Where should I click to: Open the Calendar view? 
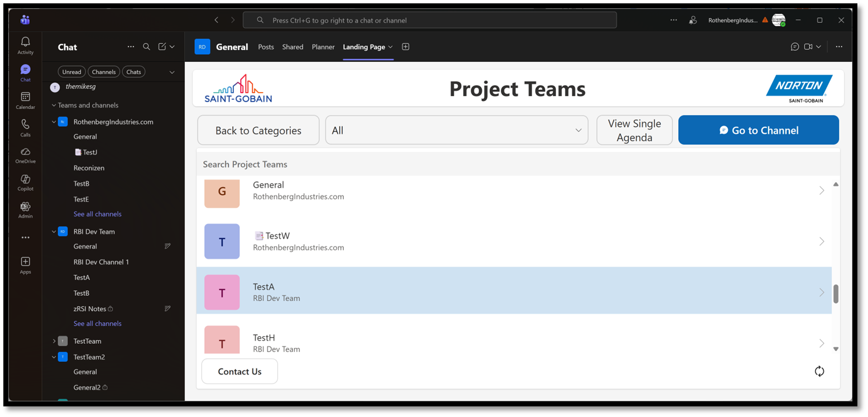point(25,99)
